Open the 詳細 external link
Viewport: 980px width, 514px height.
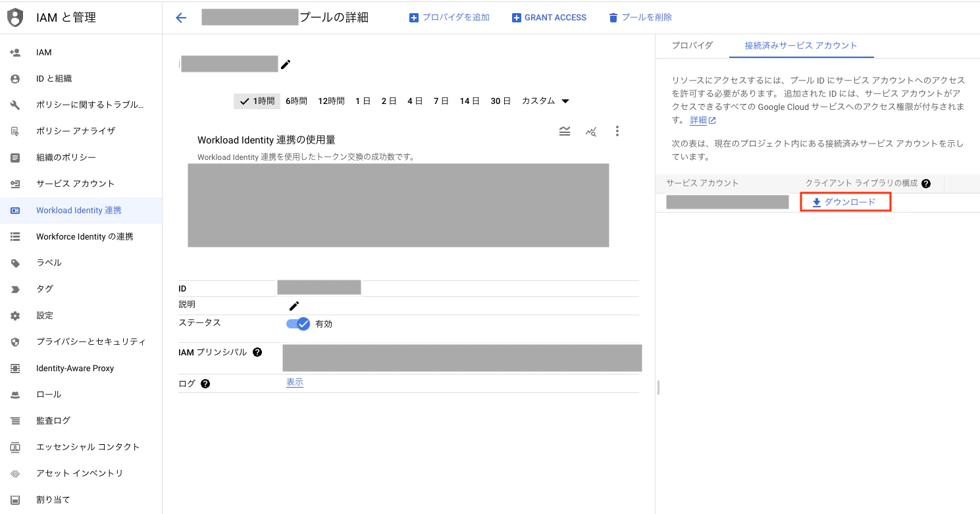tap(702, 120)
